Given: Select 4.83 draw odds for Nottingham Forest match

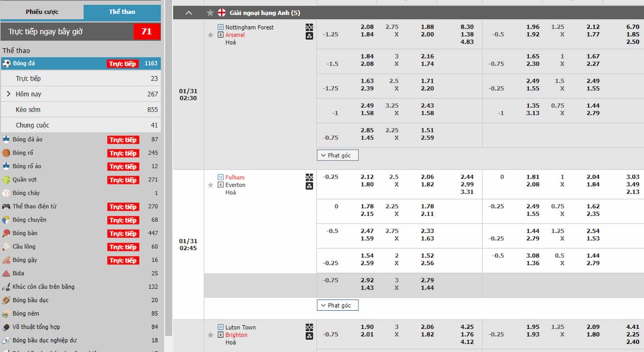Looking at the screenshot, I should click(x=467, y=42).
